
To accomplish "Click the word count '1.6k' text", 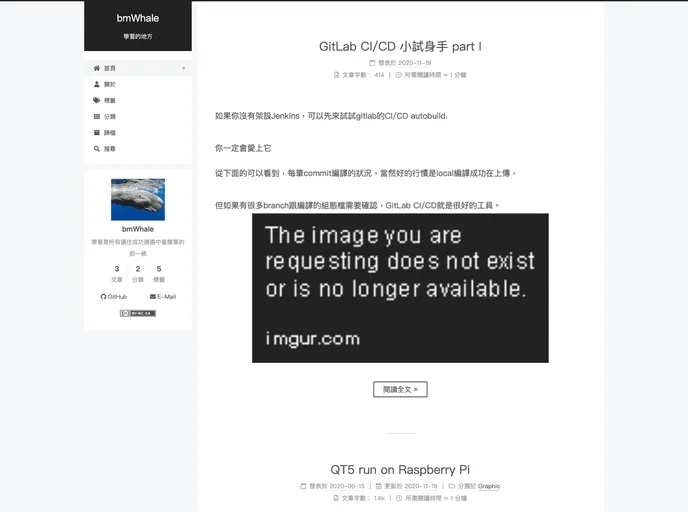I will [x=379, y=498].
